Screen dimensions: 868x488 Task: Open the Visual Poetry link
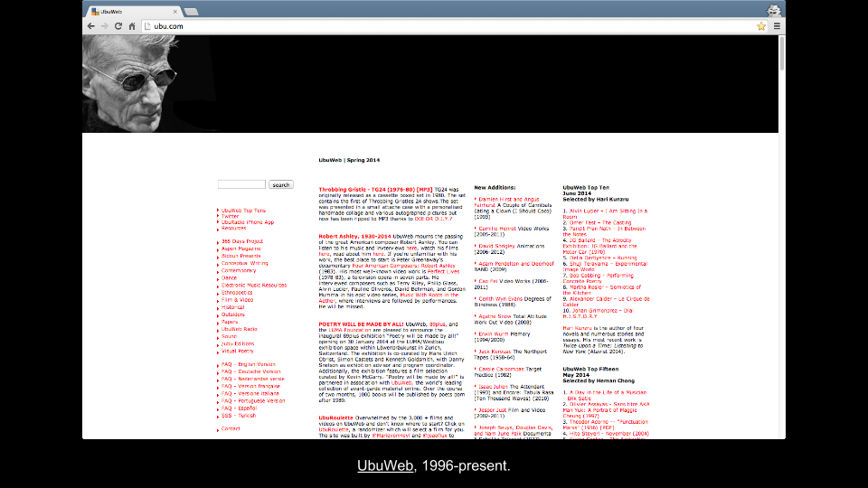[x=238, y=351]
